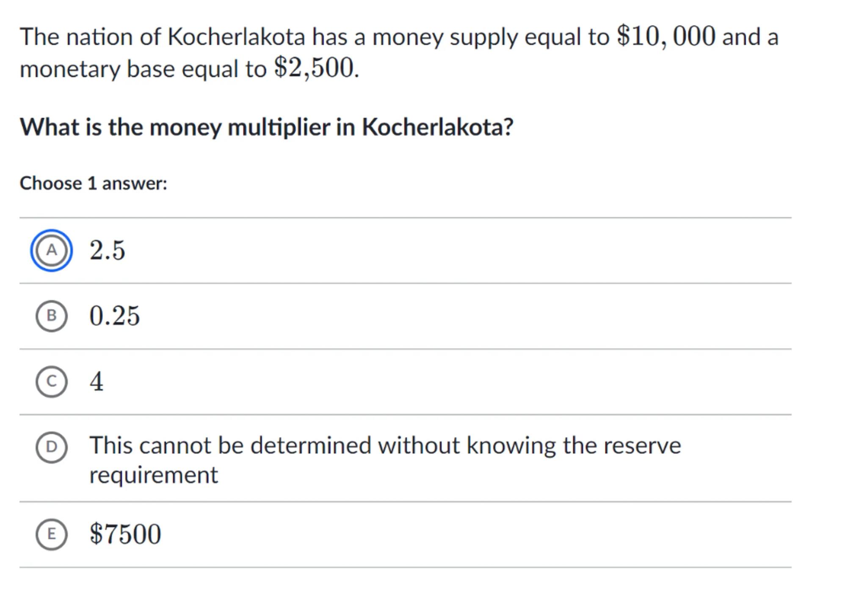Select radio button D
The width and height of the screenshot is (867, 616).
(x=51, y=447)
